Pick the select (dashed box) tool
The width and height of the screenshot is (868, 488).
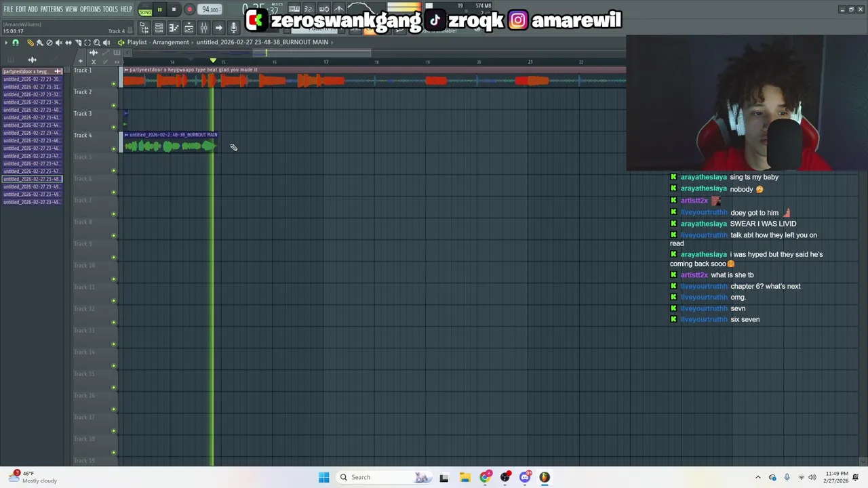[87, 42]
